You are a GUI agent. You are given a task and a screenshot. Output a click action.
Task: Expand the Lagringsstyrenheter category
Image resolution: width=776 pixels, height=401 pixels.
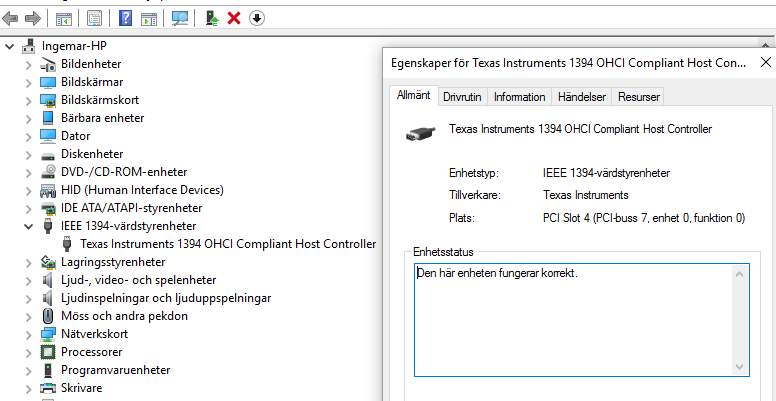click(29, 262)
